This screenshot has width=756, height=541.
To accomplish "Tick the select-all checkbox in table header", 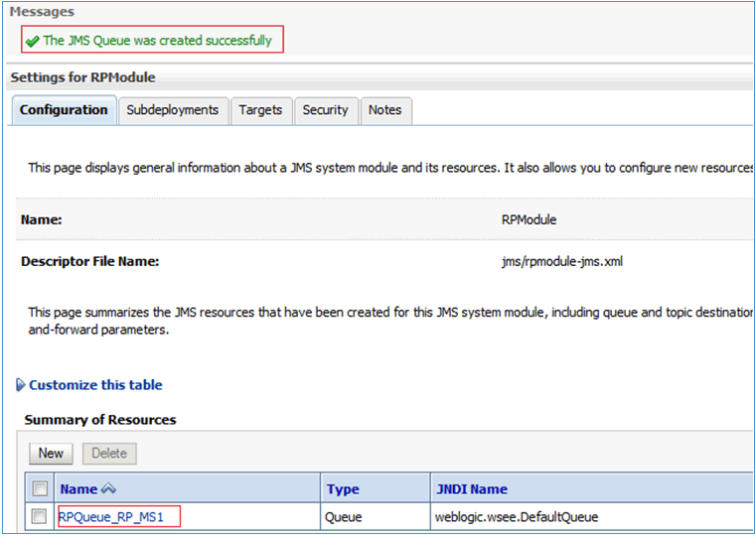I will pos(40,488).
